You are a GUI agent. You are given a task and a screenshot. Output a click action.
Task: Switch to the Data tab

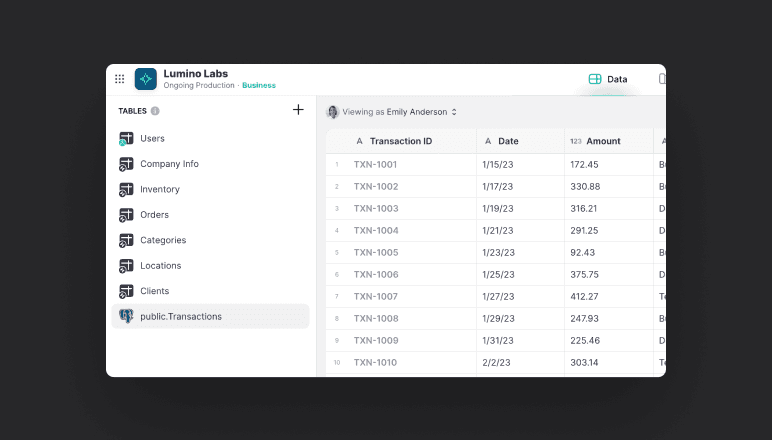608,79
